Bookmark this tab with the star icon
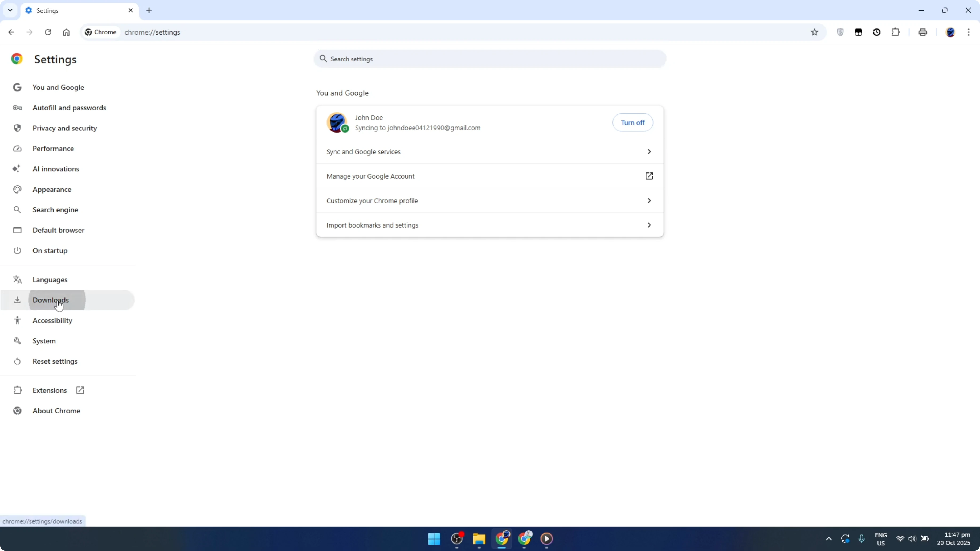The width and height of the screenshot is (980, 551). click(814, 32)
